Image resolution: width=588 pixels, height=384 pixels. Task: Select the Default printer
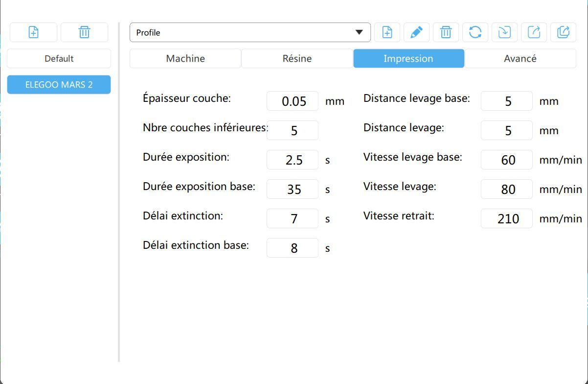(59, 58)
